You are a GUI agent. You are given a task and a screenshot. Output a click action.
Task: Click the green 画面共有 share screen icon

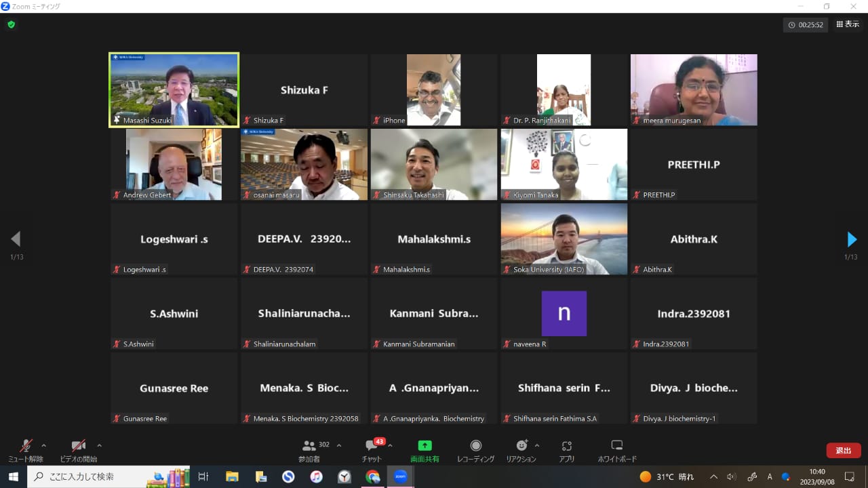coord(425,446)
